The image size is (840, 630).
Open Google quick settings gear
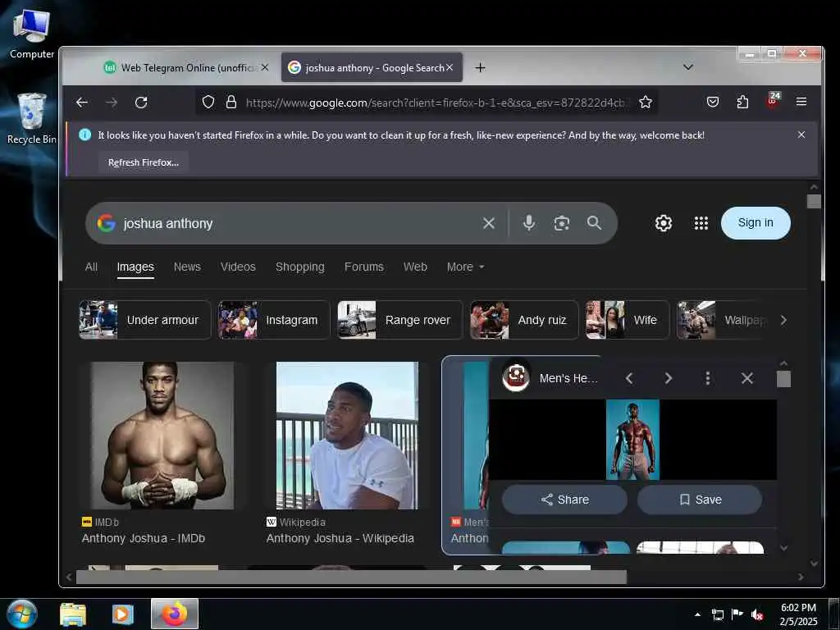pyautogui.click(x=663, y=223)
